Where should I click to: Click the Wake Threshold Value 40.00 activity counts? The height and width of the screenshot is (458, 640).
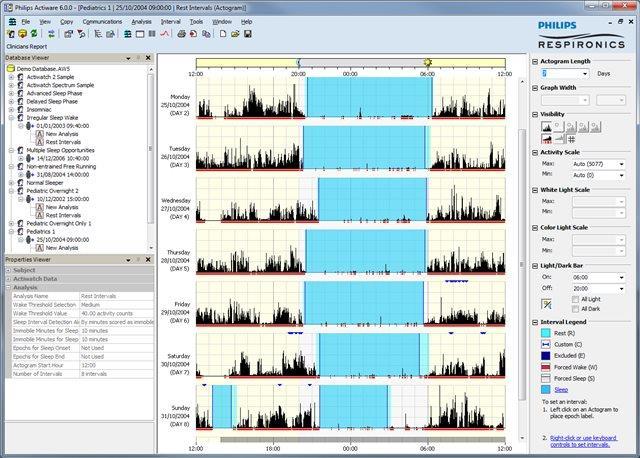click(x=117, y=314)
